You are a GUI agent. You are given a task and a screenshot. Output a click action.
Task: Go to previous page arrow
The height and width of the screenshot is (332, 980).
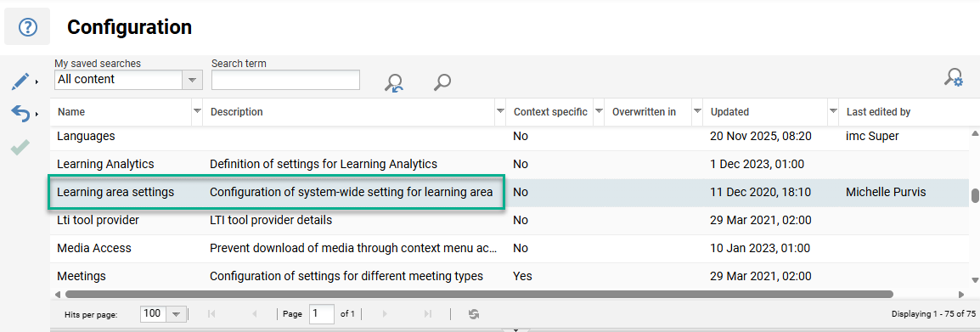pyautogui.click(x=254, y=314)
